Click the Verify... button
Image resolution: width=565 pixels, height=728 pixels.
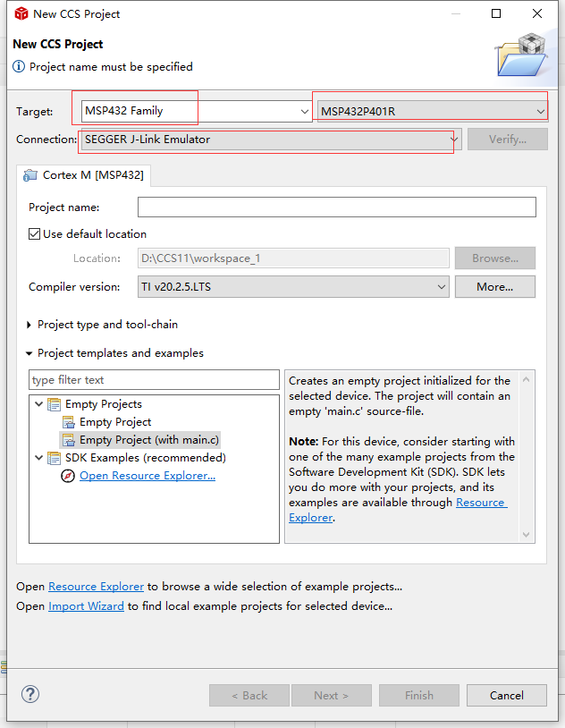[x=508, y=140]
